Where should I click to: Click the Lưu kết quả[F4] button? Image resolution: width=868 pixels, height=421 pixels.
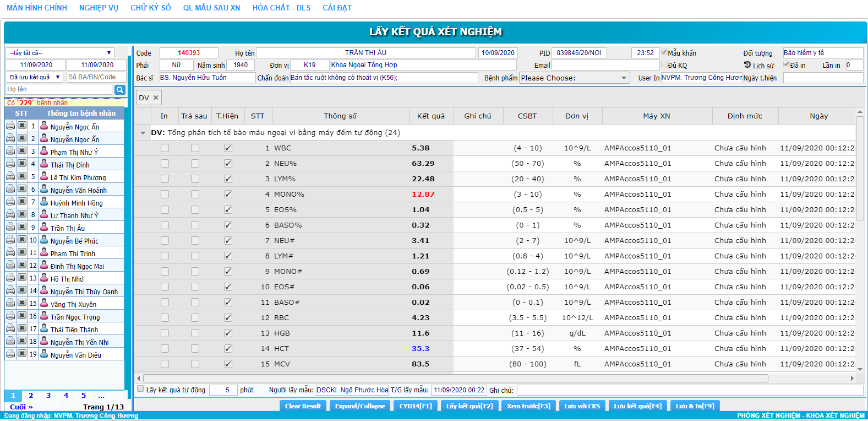(x=637, y=406)
